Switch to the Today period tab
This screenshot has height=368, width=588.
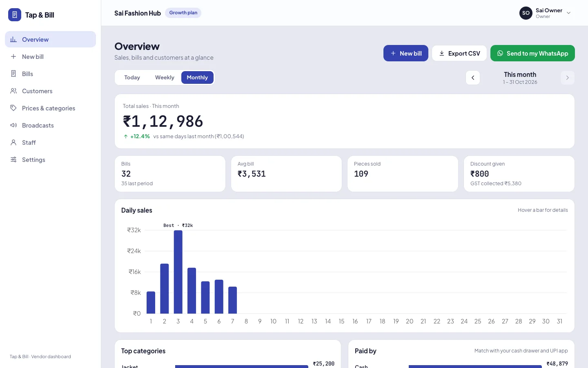(132, 77)
